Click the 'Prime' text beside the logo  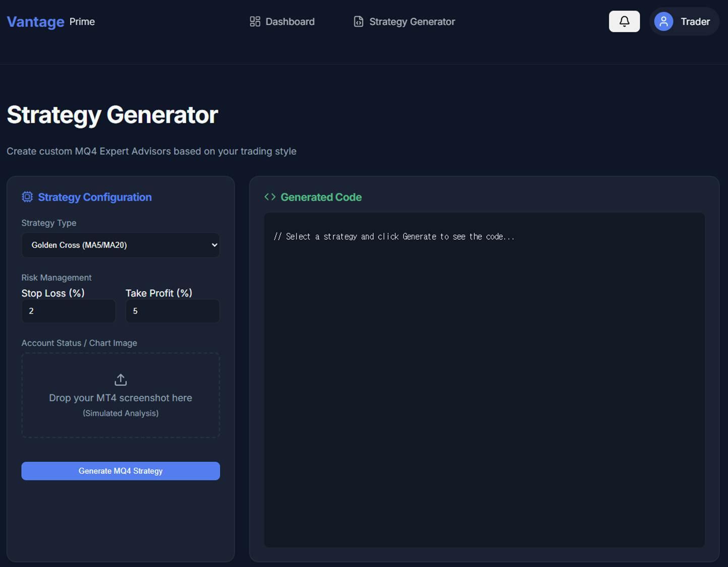tap(82, 22)
